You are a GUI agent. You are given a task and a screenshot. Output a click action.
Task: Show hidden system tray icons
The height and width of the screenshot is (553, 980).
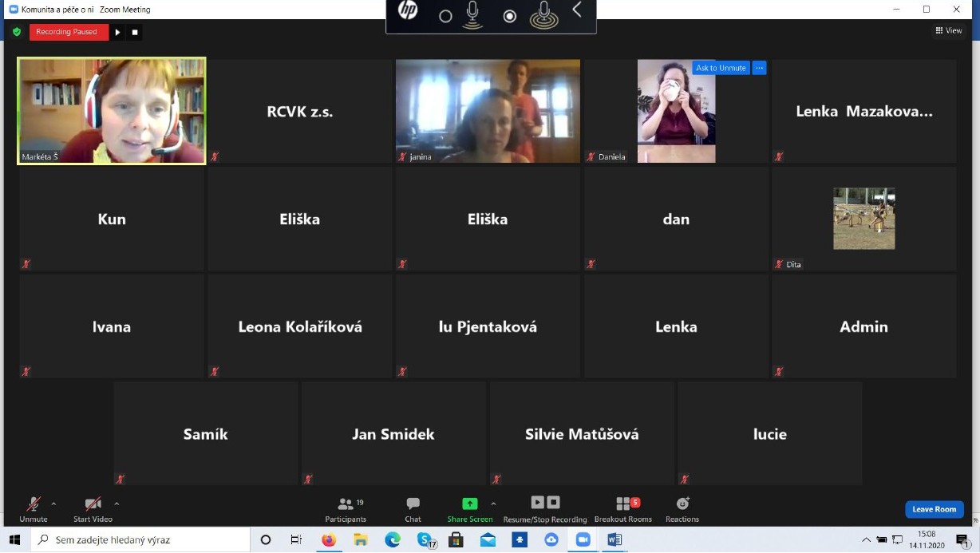coord(866,539)
